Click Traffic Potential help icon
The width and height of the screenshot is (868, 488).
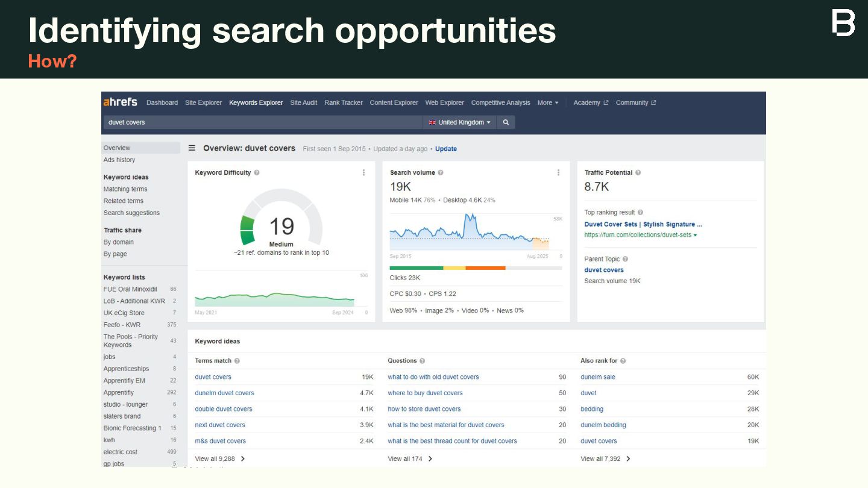tap(638, 173)
